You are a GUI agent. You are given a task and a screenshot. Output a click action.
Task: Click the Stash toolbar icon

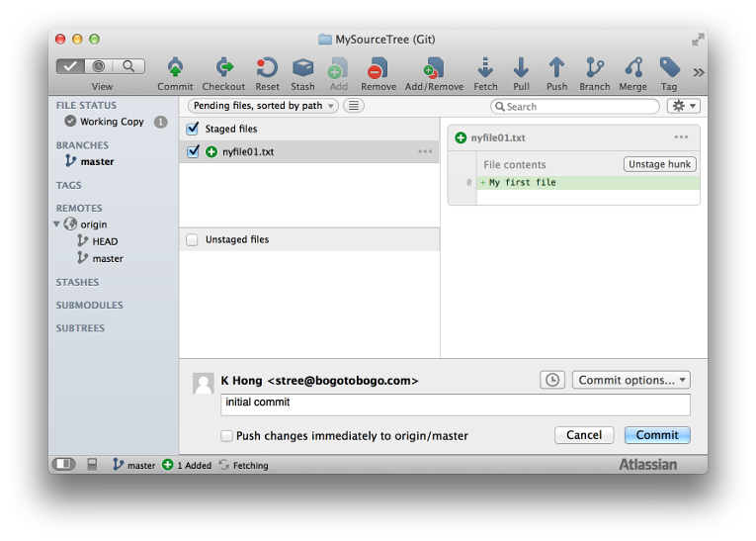tap(302, 67)
